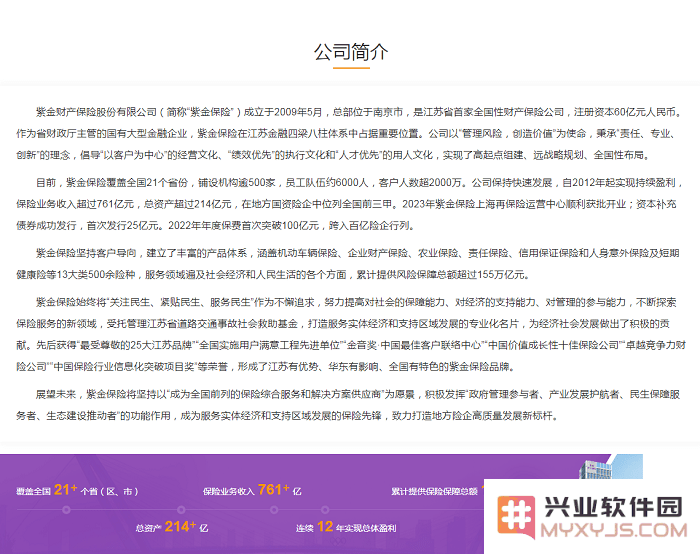This screenshot has width=700, height=554.
Task: Click the timeline dot under 覆盖全国 21+
Action: tap(67, 509)
